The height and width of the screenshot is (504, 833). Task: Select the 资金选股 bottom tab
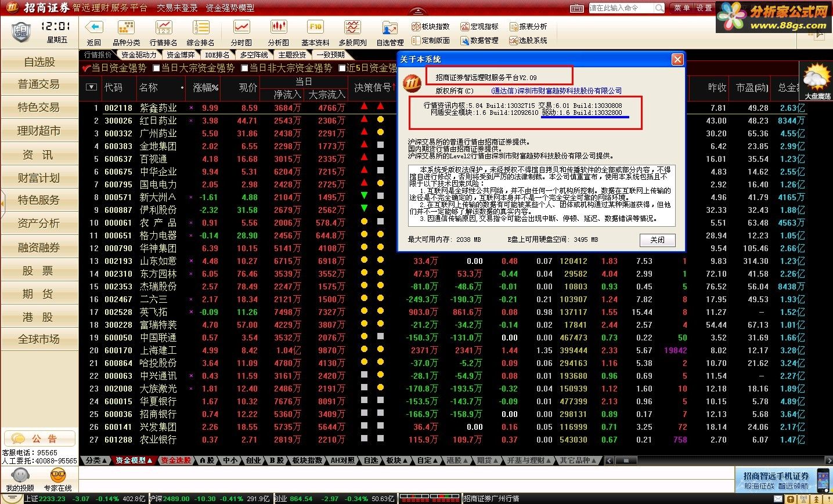pos(176,461)
